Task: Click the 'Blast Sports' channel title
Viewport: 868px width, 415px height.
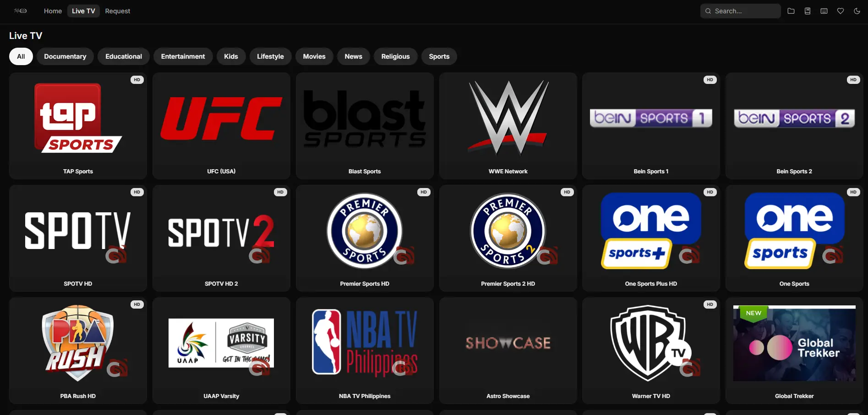Action: [365, 172]
